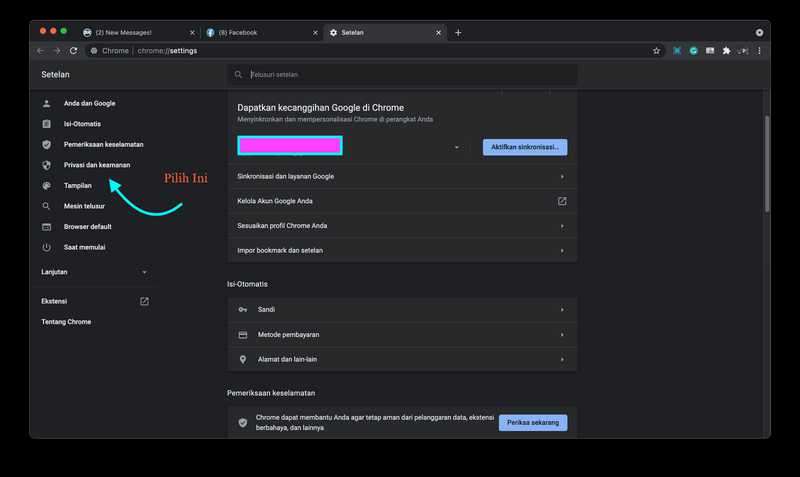
Task: Click the Tampilan palette icon in sidebar
Action: [x=46, y=185]
